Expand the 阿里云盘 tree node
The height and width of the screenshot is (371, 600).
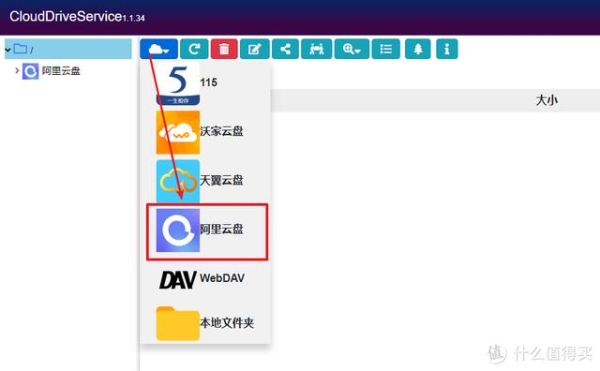click(x=16, y=71)
